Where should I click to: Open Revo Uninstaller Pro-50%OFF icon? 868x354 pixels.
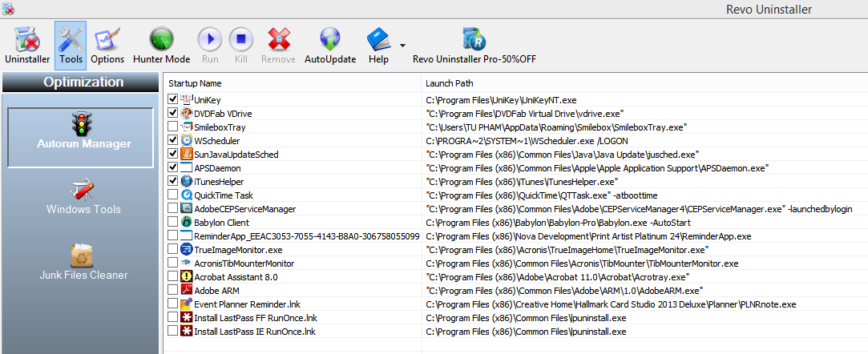pyautogui.click(x=474, y=40)
